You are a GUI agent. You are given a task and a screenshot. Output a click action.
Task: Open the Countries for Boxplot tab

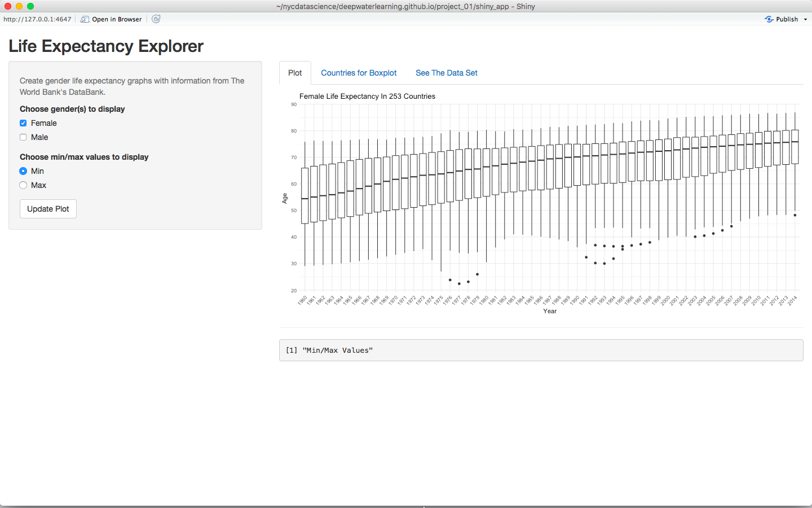[359, 73]
